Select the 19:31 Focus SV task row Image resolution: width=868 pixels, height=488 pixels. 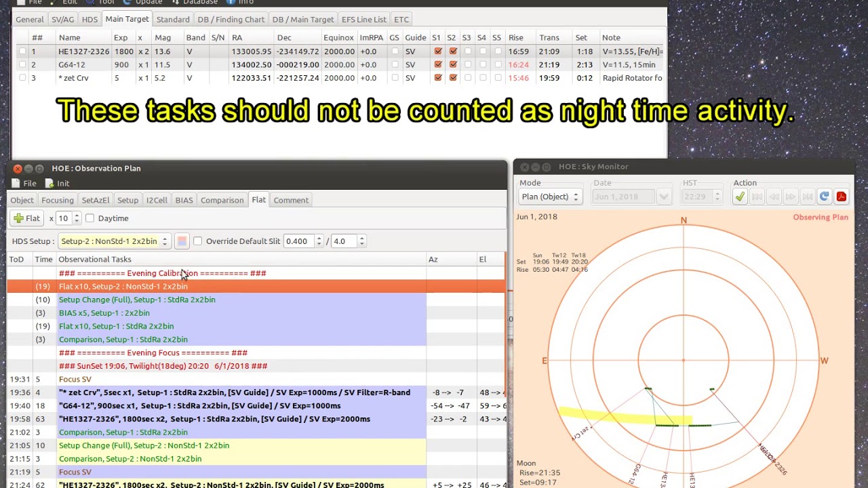point(256,379)
